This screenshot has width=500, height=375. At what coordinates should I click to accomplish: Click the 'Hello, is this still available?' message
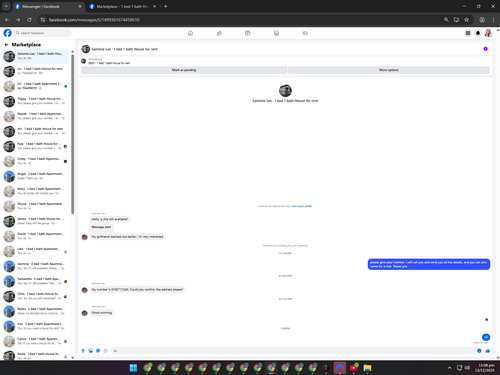[110, 219]
